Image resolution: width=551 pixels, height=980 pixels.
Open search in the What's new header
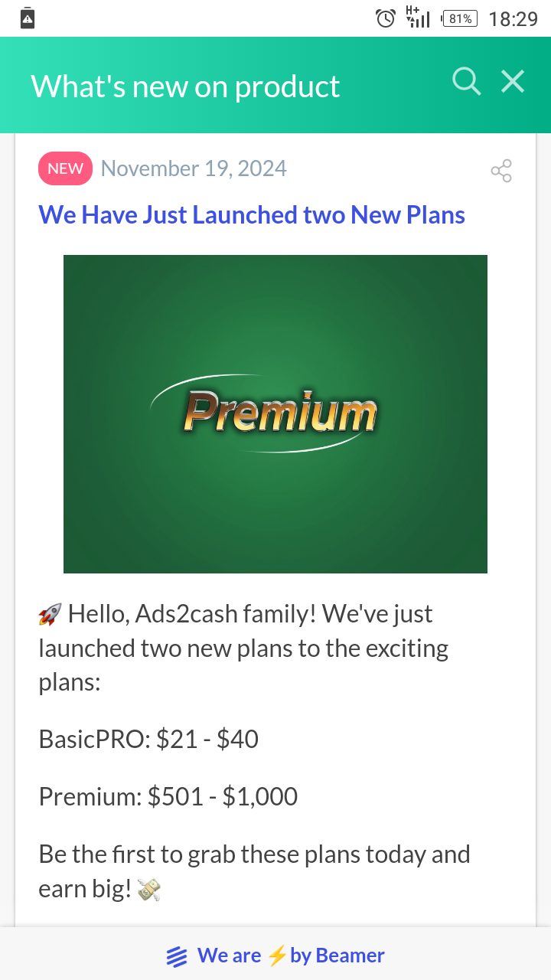point(466,81)
